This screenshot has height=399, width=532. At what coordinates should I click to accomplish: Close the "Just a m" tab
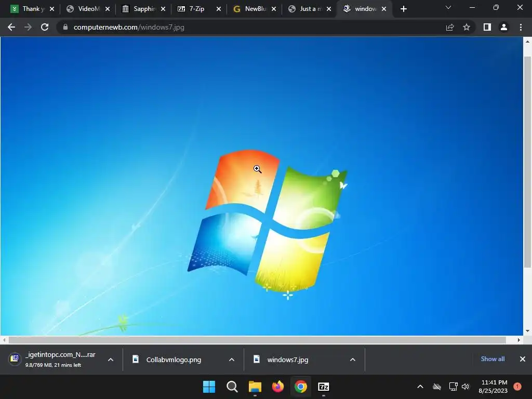329,9
